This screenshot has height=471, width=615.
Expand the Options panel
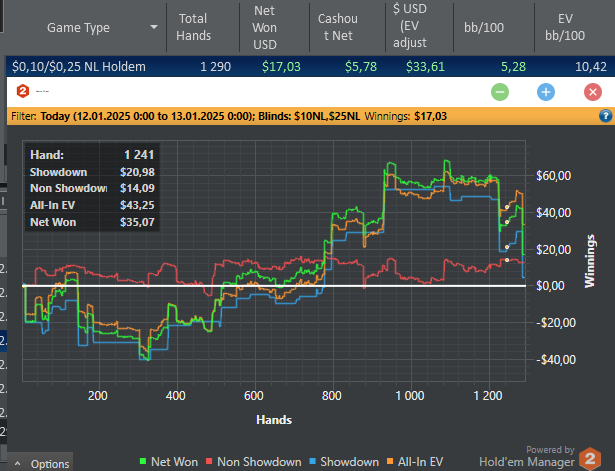pos(40,464)
